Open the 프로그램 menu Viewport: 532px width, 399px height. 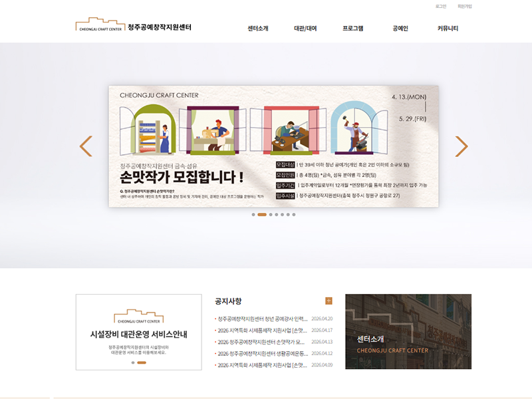[353, 29]
